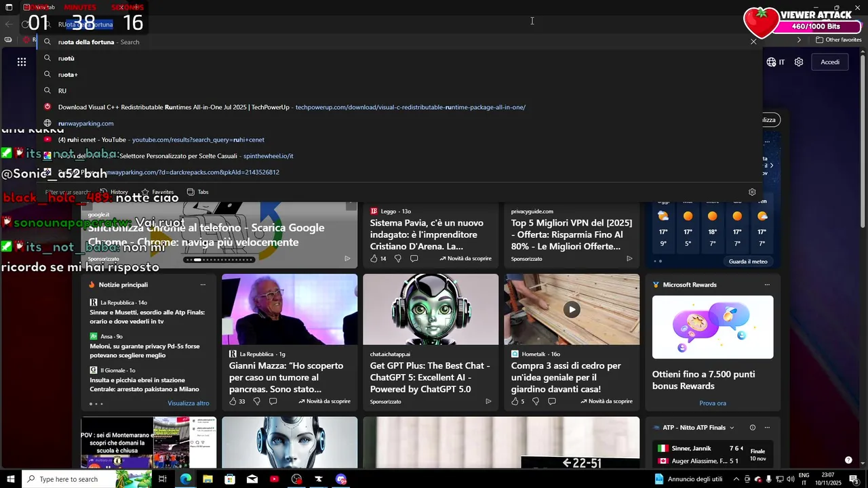868x488 pixels.
Task: Open comments on the cedar planks article
Action: click(x=551, y=401)
